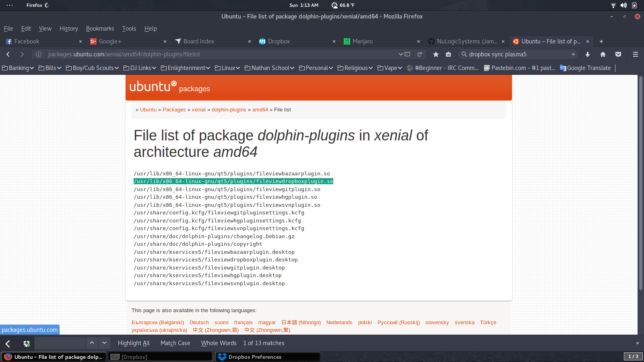Go to the Firefox home icon
644x362 pixels.
603,54
